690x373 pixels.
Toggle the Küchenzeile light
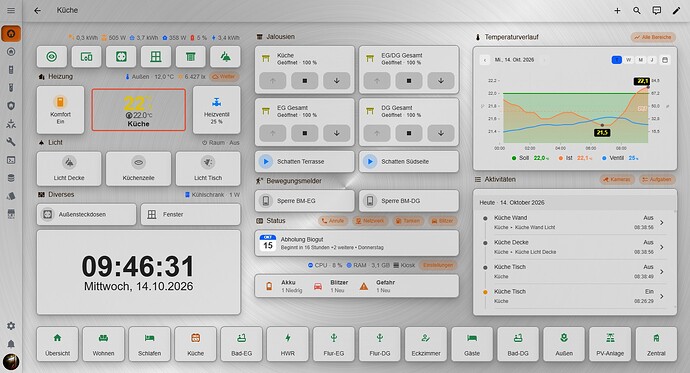click(x=139, y=169)
